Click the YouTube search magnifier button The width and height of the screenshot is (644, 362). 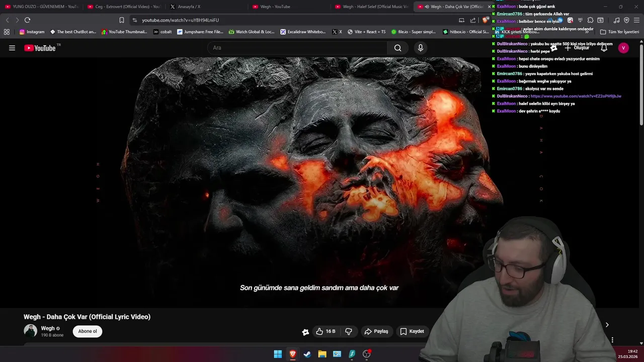coord(397,48)
